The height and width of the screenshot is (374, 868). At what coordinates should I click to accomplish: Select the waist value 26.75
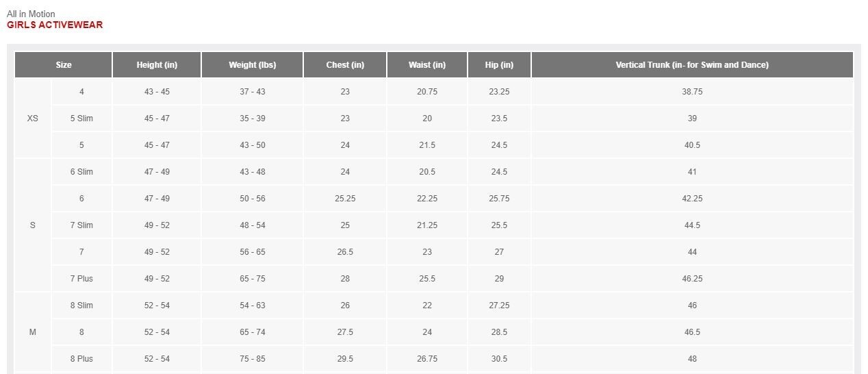point(427,359)
